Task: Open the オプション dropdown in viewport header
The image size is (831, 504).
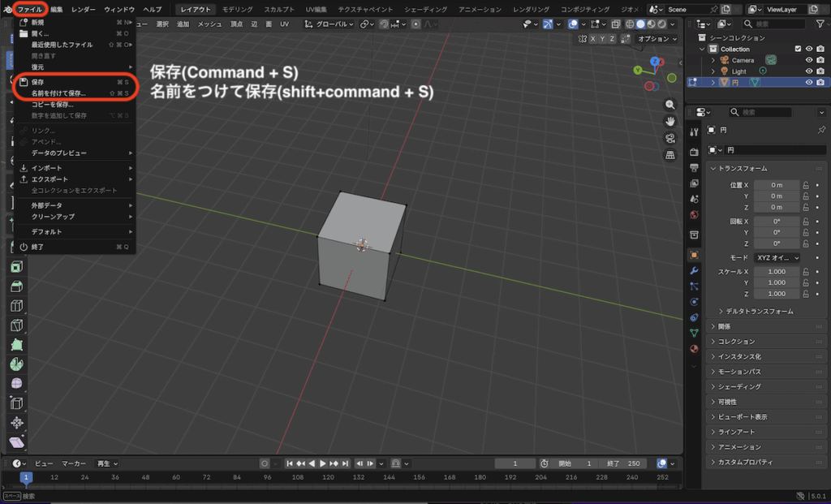Action: click(657, 39)
